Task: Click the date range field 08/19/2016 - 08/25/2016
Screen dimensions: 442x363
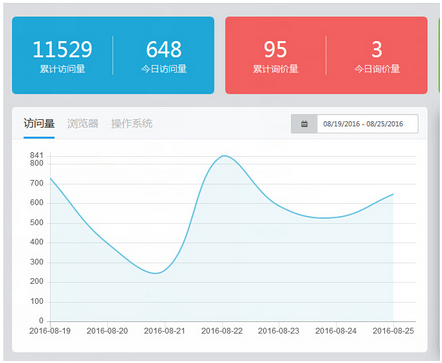Action: 367,124
